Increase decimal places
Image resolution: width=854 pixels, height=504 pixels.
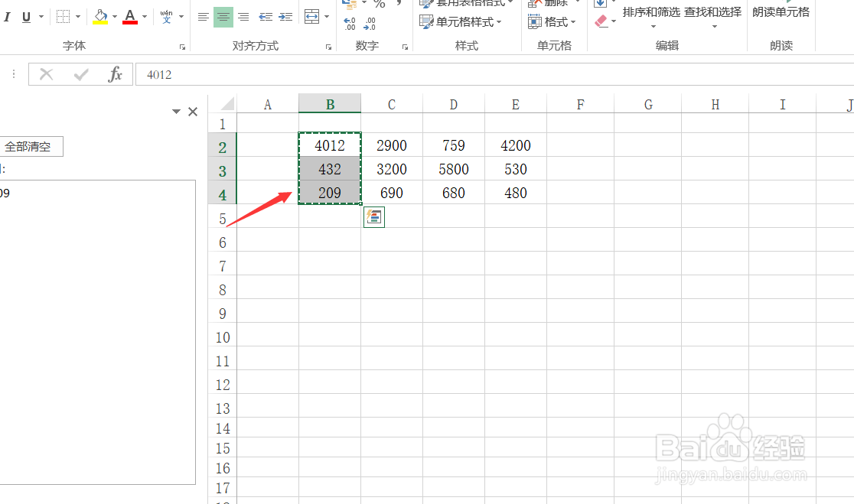(x=350, y=24)
